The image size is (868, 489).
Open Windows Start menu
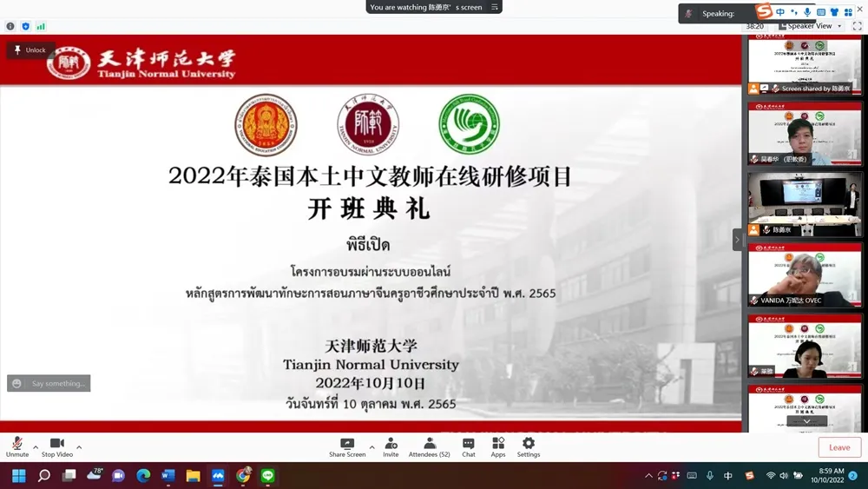point(19,476)
